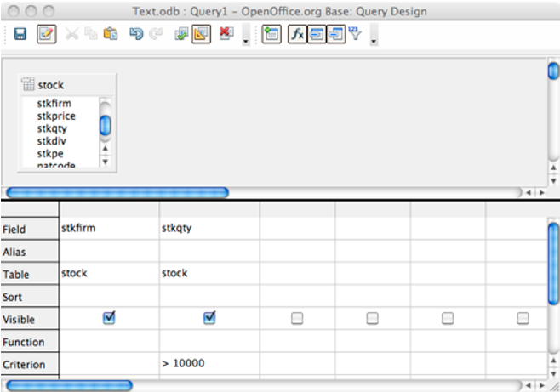
Task: Run the query with the Run Query icon
Action: point(180,35)
